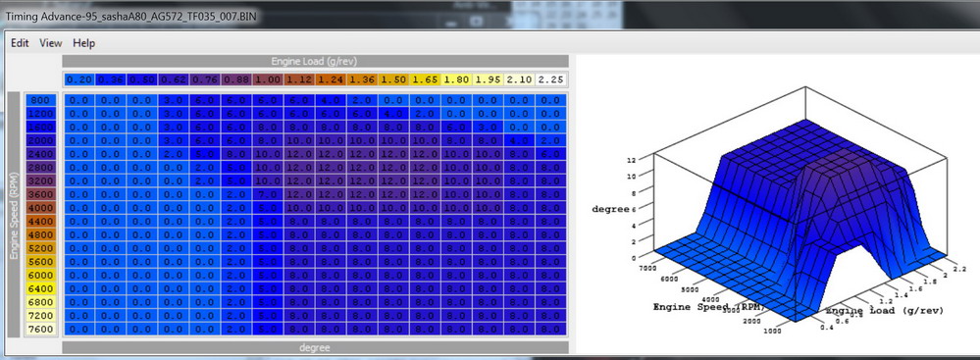Viewport: 980px width, 360px height.
Task: Select the 4000 RPM row header
Action: (40, 208)
